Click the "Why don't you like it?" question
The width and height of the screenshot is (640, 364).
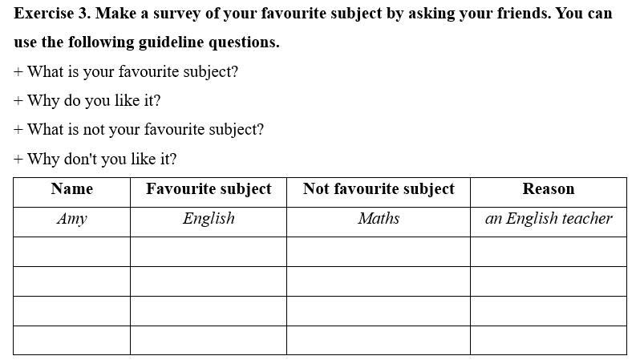[96, 159]
